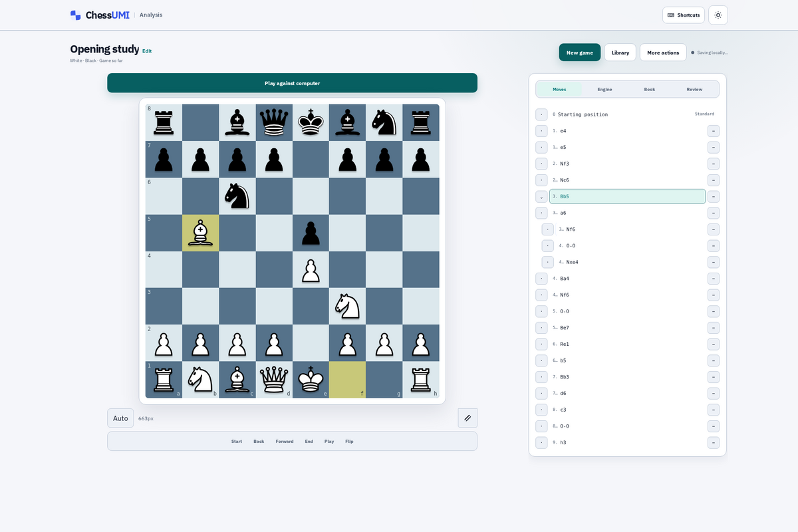The height and width of the screenshot is (532, 798).
Task: Click the Analysis header link
Action: (151, 15)
